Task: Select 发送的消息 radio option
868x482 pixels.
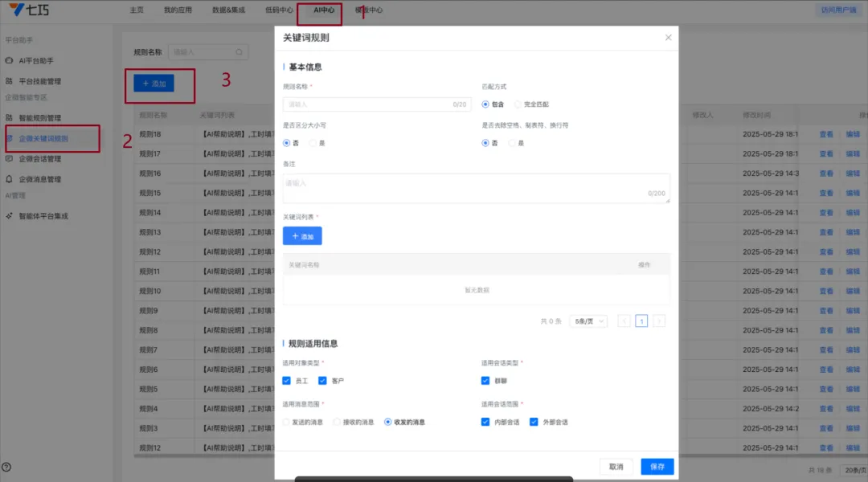Action: 287,422
